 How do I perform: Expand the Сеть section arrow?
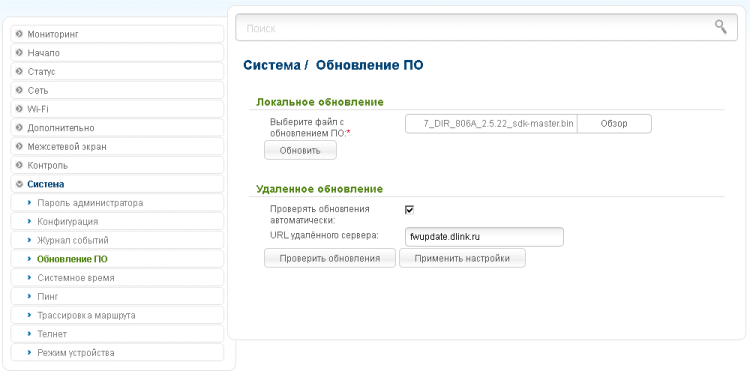[19, 90]
